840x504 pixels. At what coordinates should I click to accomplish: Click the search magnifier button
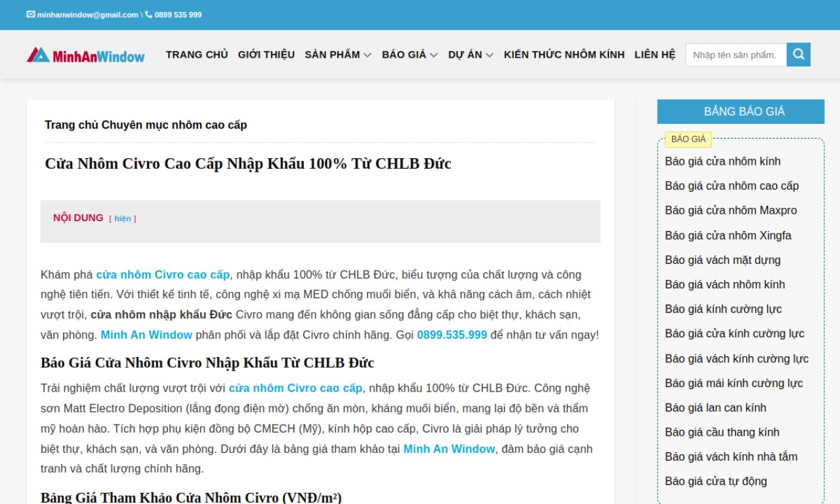pos(798,54)
